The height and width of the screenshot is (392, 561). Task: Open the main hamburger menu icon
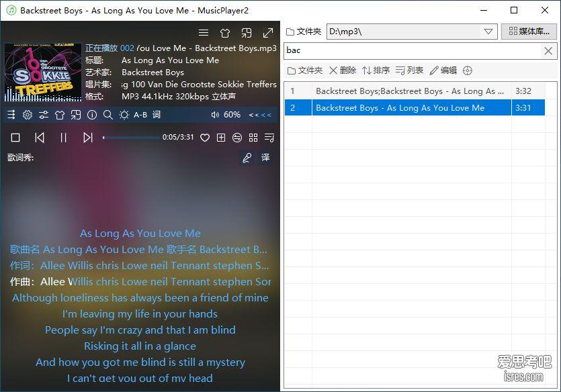pos(204,33)
